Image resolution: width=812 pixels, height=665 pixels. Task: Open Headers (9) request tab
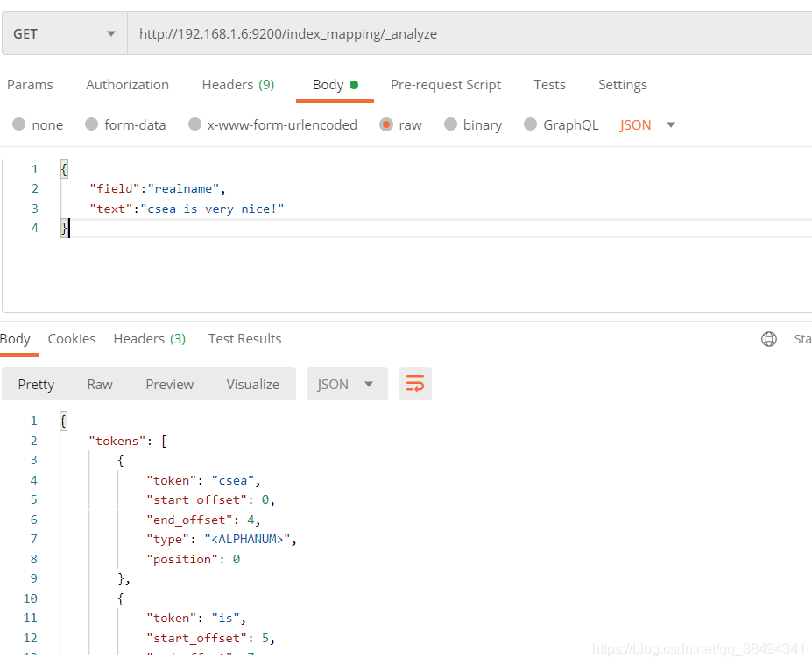pos(237,85)
